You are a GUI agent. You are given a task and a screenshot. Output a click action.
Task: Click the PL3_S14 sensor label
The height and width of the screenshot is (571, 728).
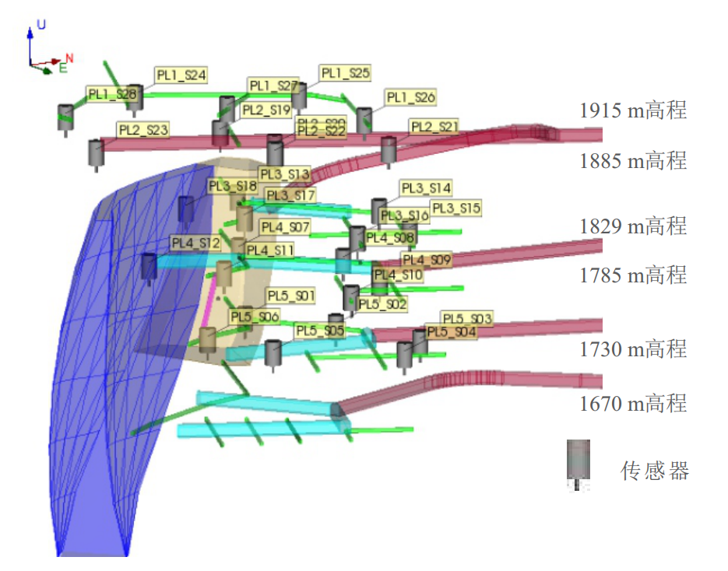pyautogui.click(x=425, y=188)
